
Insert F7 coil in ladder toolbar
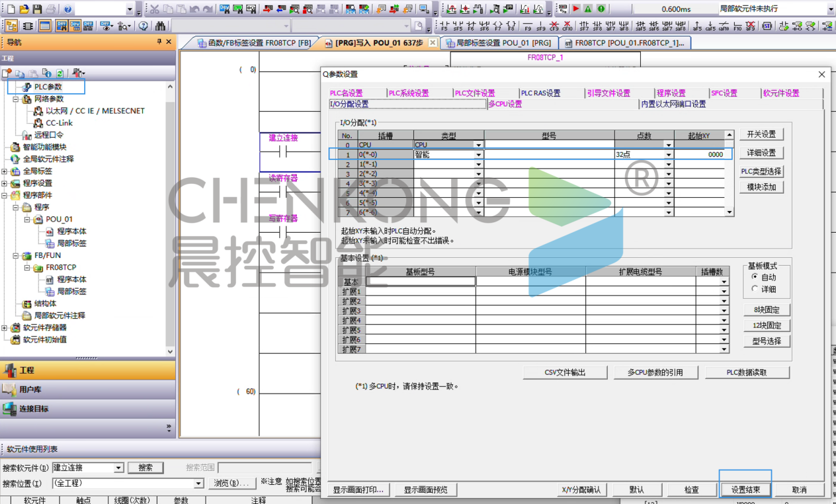click(x=499, y=26)
